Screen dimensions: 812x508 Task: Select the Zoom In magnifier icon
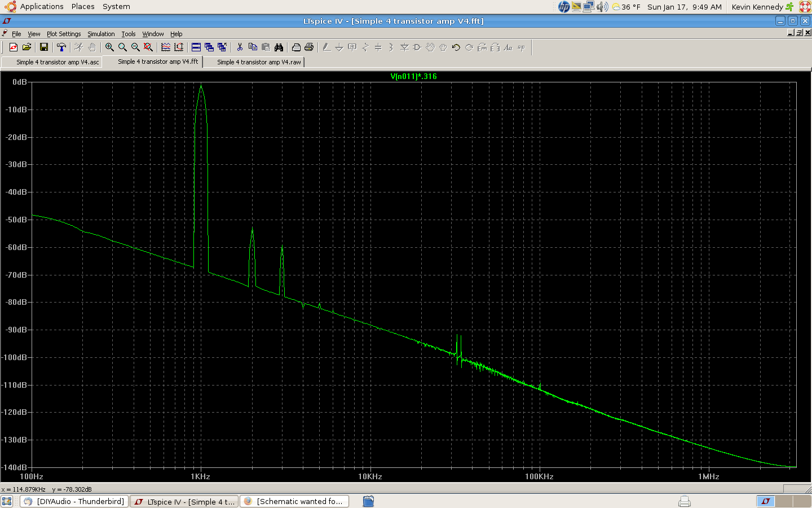point(109,47)
